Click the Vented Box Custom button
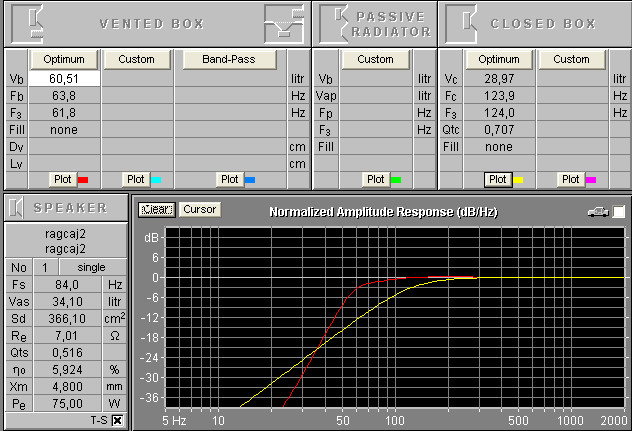632x431 pixels. pyautogui.click(x=137, y=59)
